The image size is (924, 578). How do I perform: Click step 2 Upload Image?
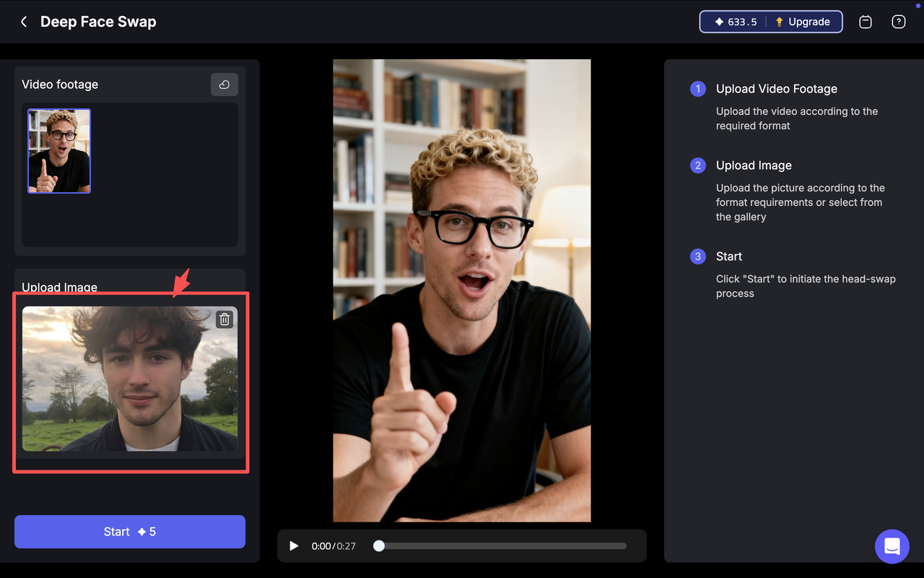tap(754, 165)
